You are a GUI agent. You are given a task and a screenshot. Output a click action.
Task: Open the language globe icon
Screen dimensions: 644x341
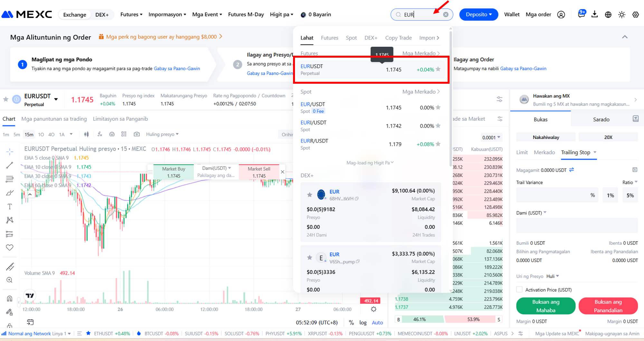coord(608,14)
